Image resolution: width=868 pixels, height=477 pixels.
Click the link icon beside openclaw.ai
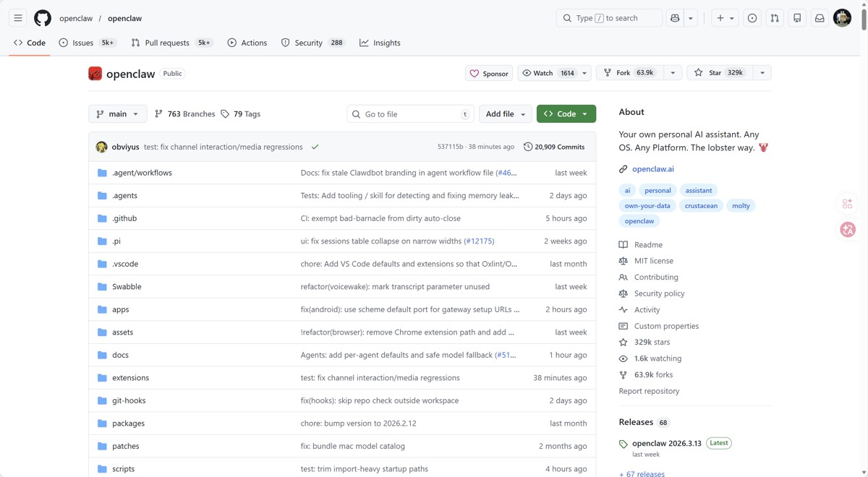(623, 169)
